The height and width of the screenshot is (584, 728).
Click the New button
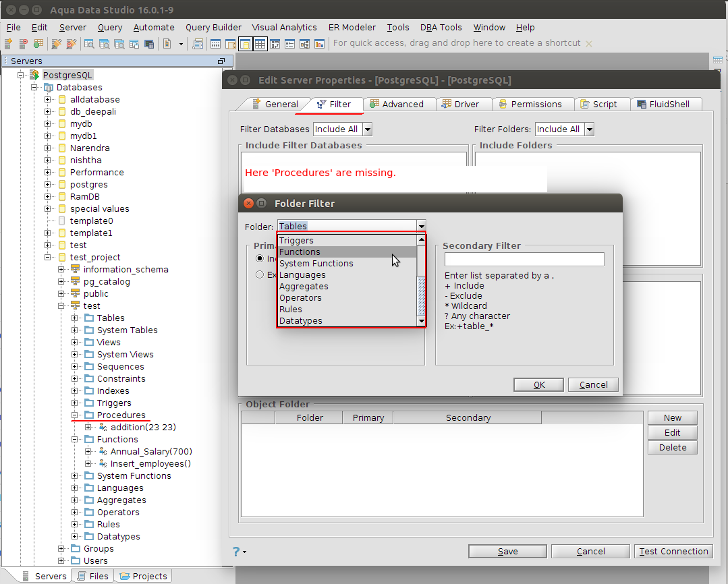672,418
